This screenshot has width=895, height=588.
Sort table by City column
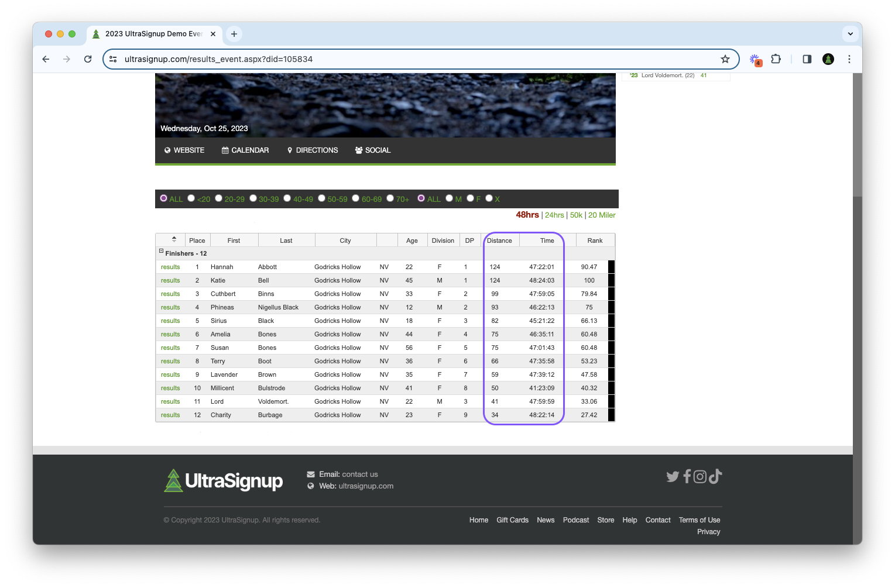click(345, 240)
